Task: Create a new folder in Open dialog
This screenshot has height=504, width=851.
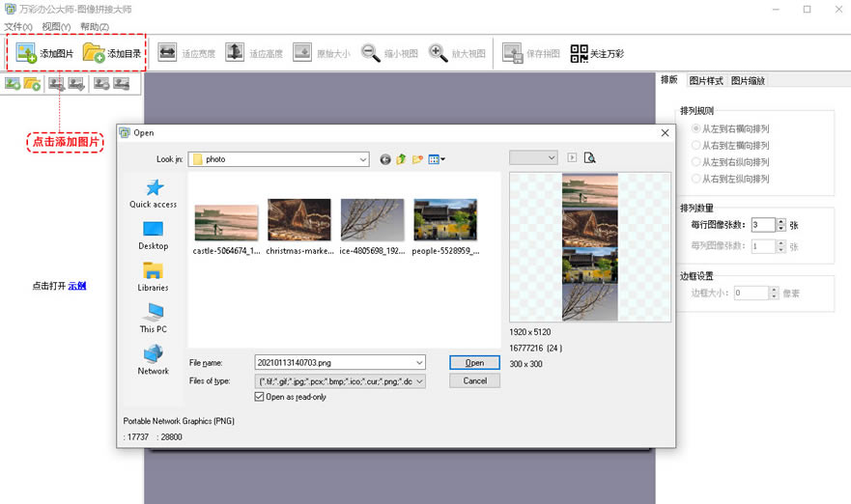Action: [x=417, y=159]
